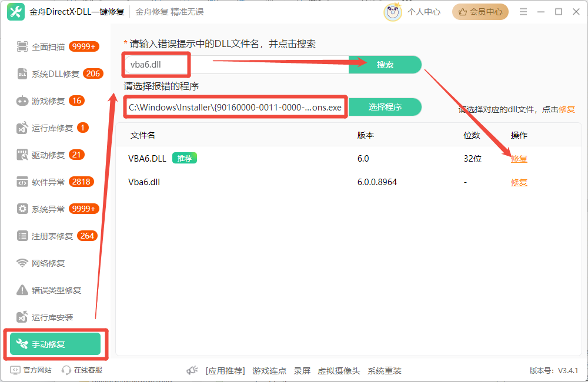
Task: Click 录屏 recommended app link
Action: [302, 371]
